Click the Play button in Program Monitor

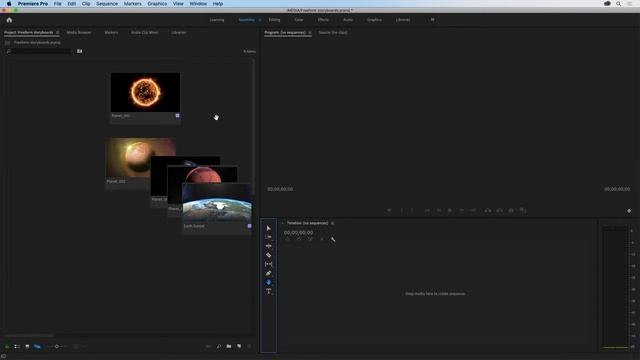450,211
